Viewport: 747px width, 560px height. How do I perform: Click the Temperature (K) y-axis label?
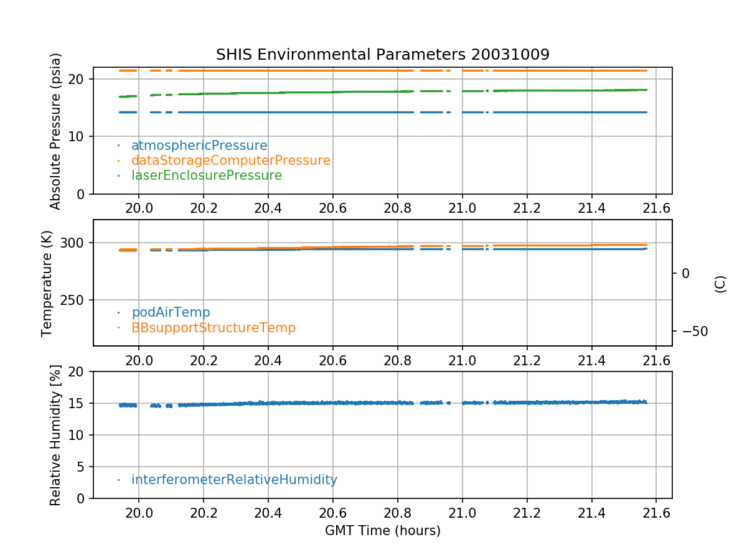click(47, 283)
